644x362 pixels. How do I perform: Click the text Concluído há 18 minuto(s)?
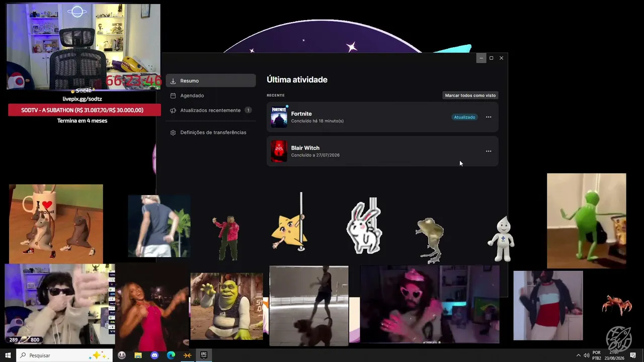point(317,121)
